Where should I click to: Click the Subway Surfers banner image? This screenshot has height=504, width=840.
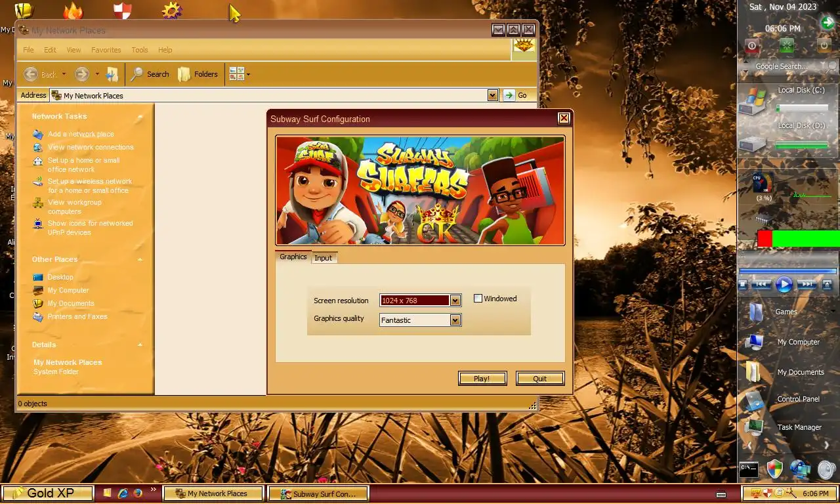420,190
